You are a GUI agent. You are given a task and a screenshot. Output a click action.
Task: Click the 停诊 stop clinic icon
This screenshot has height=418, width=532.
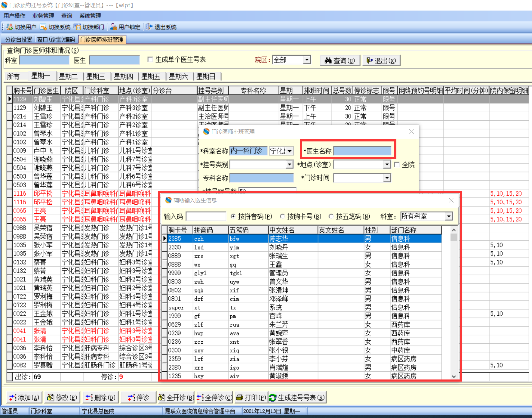coord(131,398)
